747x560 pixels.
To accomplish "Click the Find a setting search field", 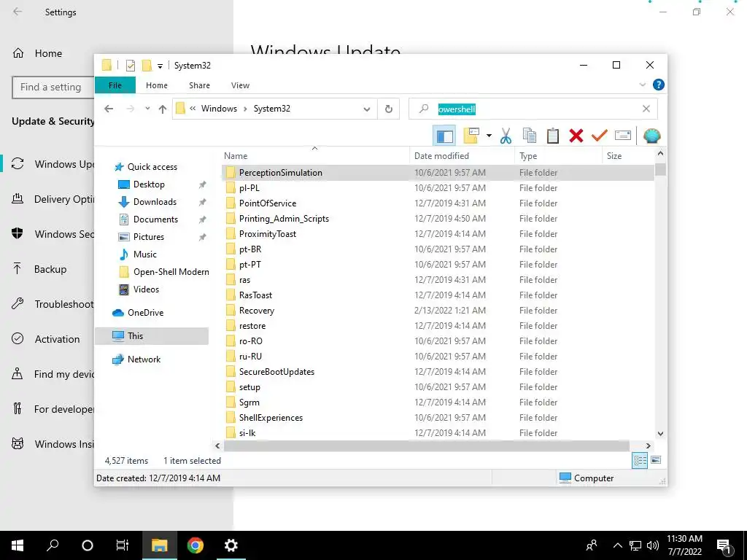I will click(x=53, y=87).
